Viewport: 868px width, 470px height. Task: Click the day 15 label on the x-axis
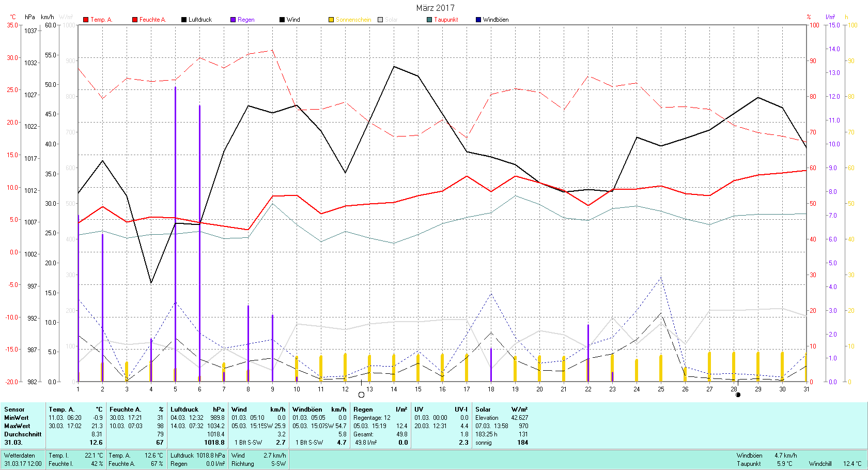[418, 389]
